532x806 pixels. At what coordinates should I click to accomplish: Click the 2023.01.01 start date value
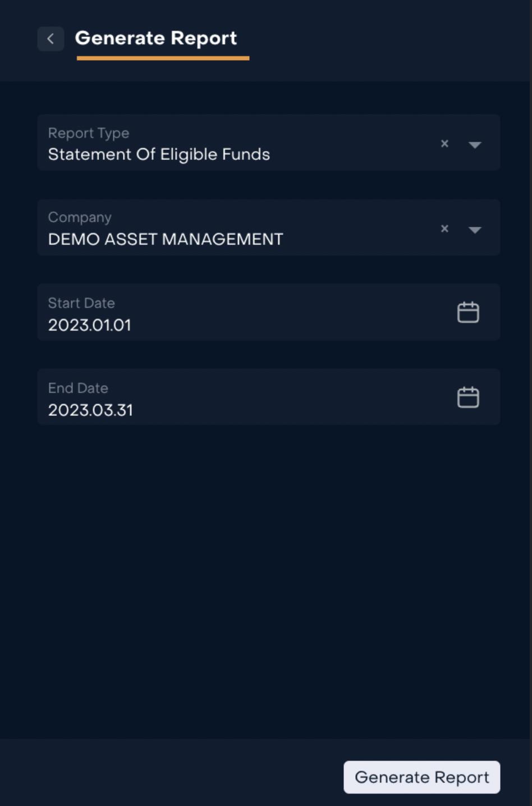pyautogui.click(x=89, y=325)
